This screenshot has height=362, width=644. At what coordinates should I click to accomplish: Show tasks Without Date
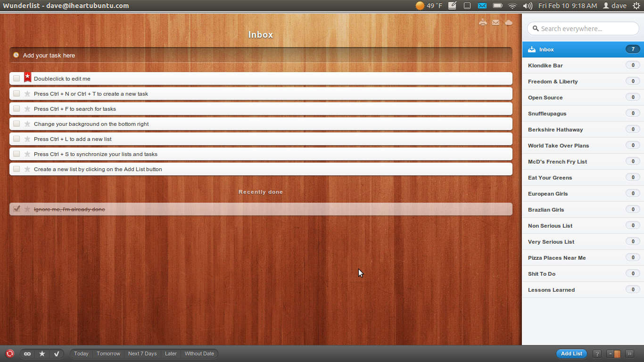199,354
